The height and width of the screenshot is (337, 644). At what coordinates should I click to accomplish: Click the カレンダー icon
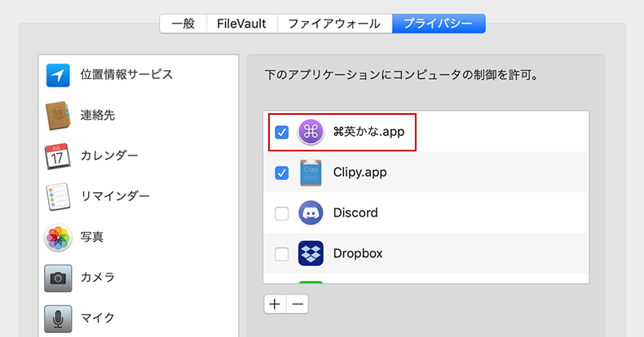[58, 156]
